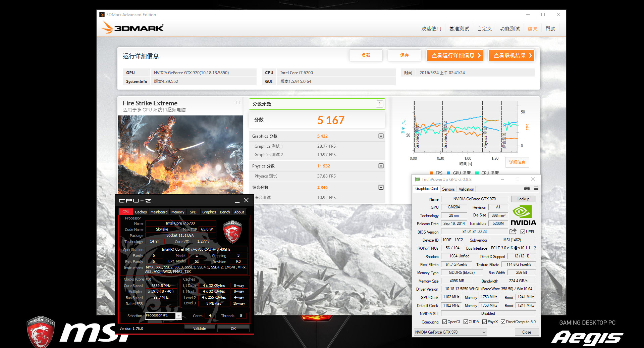The width and height of the screenshot is (644, 348).
Task: Click the Lookup button in GPU-Z
Action: (523, 199)
